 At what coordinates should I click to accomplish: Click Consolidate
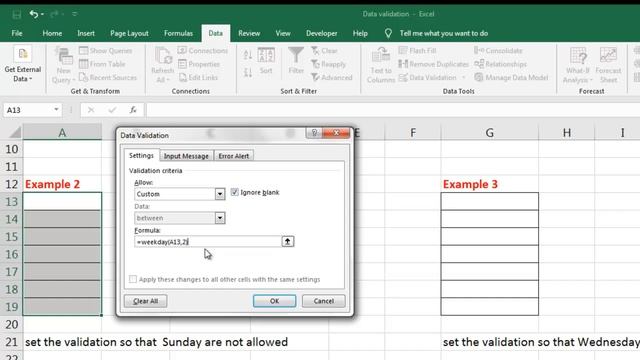[498, 51]
